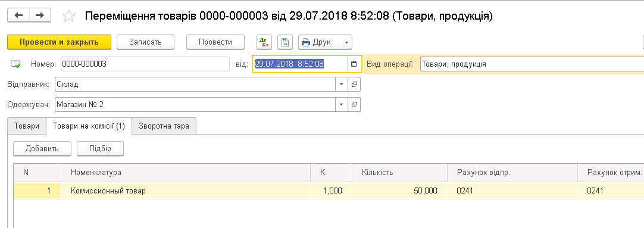Add document to favorites with star icon

68,15
